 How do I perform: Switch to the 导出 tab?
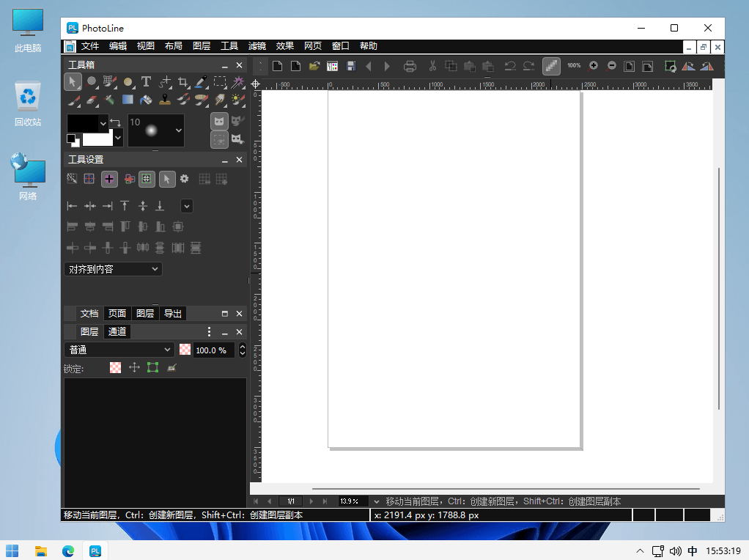point(173,314)
